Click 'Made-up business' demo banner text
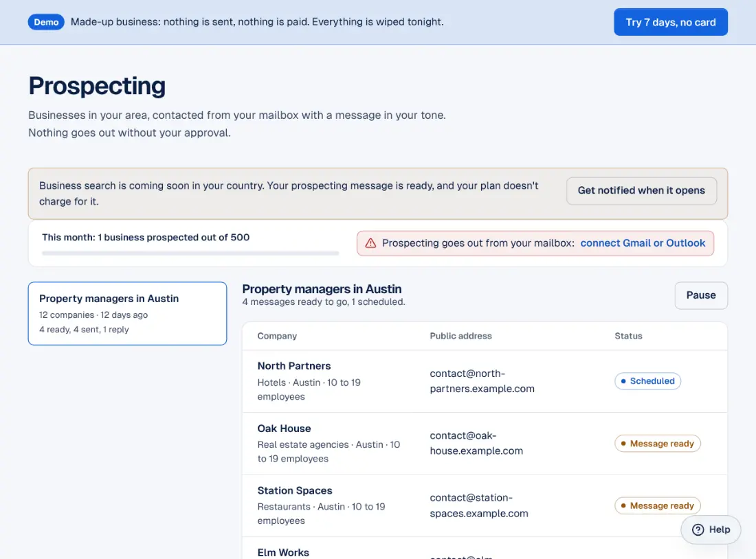756x559 pixels. [x=257, y=22]
